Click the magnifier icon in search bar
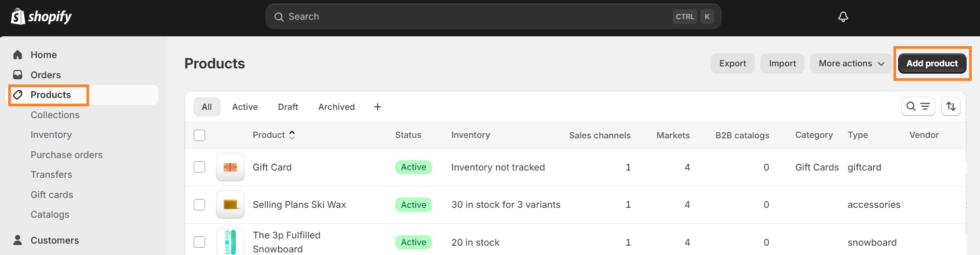Image resolution: width=980 pixels, height=255 pixels. coord(279,17)
